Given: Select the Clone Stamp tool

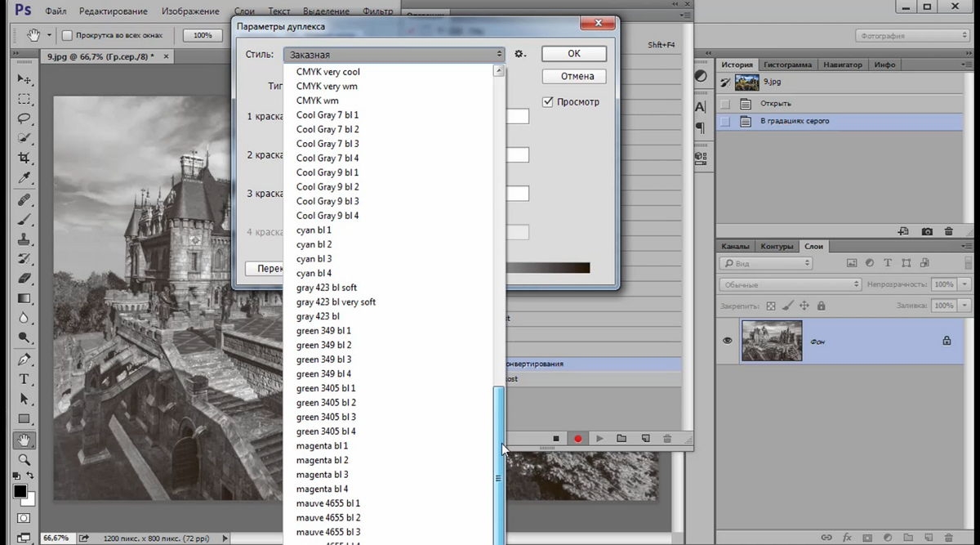Looking at the screenshot, I should tap(24, 239).
